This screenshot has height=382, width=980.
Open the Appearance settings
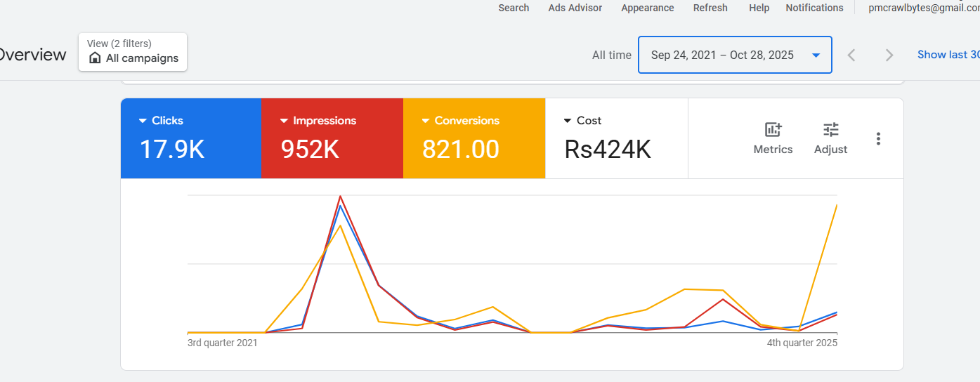coord(647,8)
